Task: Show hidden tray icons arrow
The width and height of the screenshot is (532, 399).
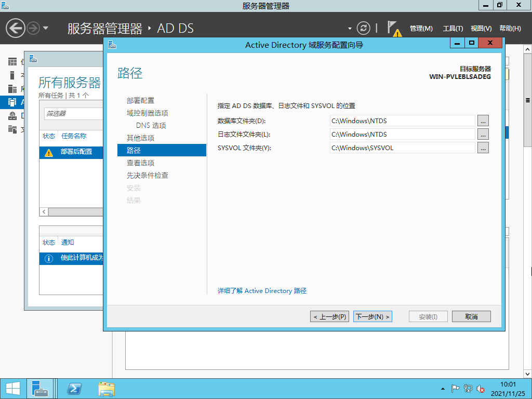Action: tap(443, 389)
